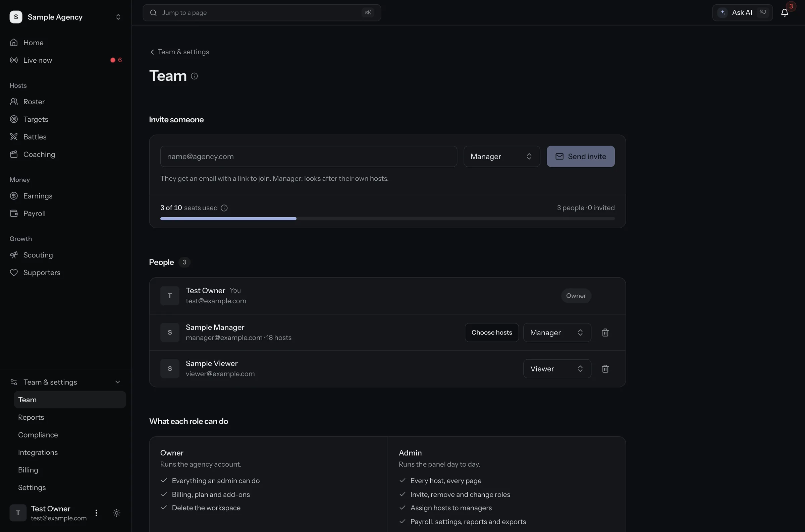Click the seats used info icon

point(224,208)
